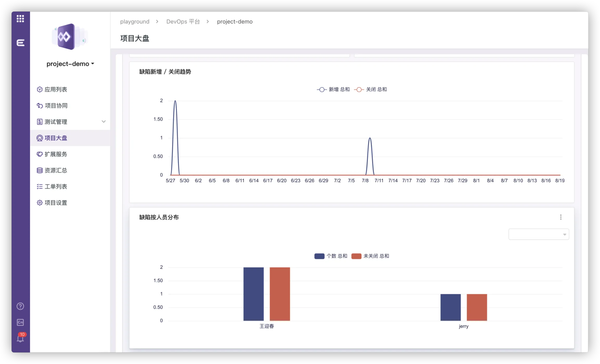The width and height of the screenshot is (600, 364).
Task: Open the help question mark icon
Action: (20, 306)
